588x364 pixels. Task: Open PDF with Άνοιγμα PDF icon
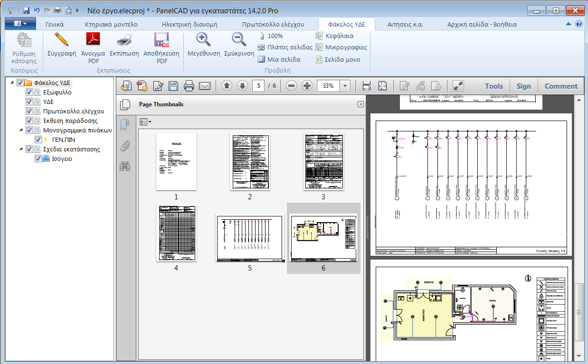[93, 40]
